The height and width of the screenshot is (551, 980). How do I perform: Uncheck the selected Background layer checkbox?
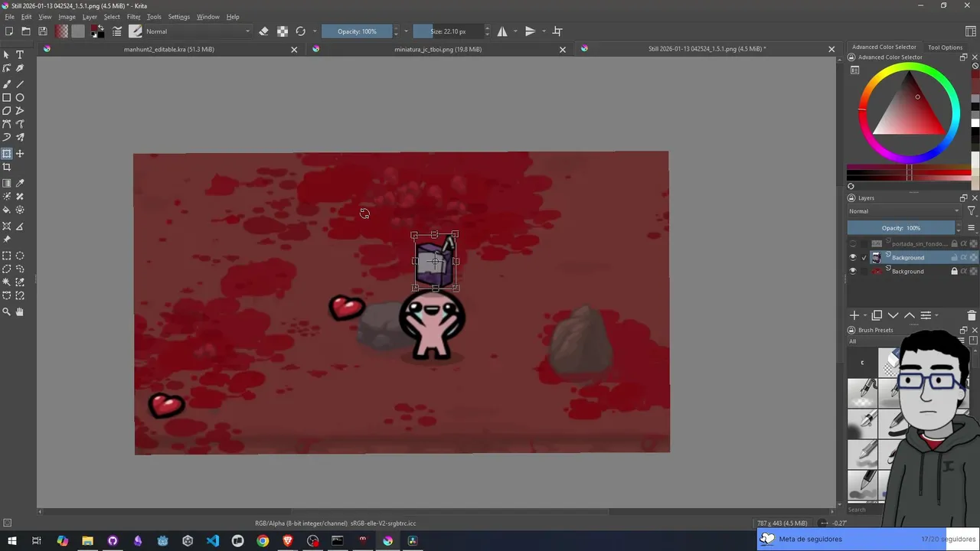(864, 258)
